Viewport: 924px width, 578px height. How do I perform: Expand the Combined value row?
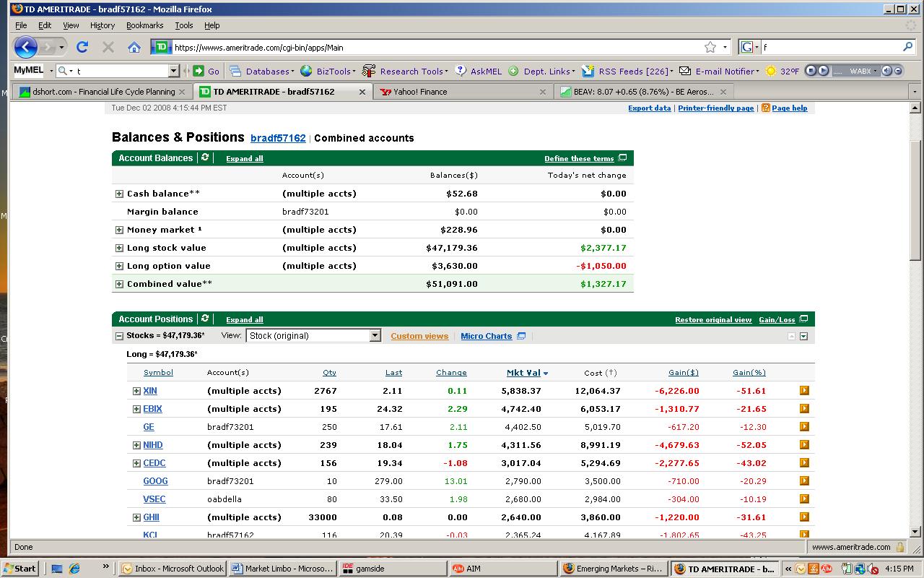coord(119,284)
